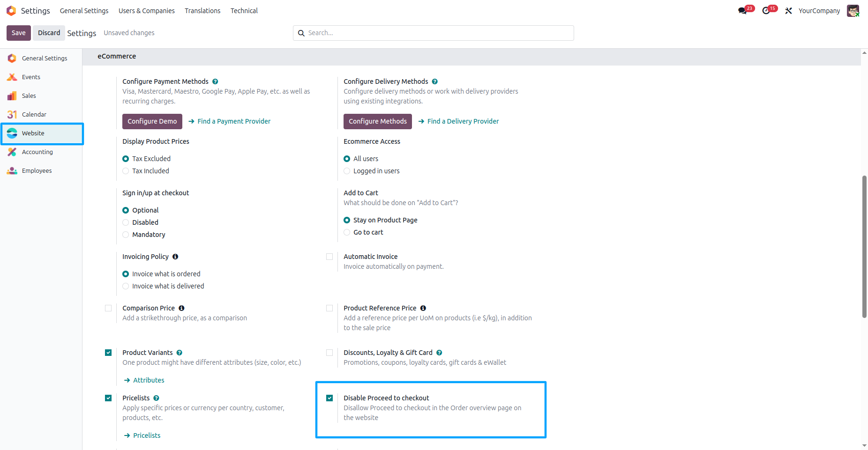Open the activities clock icon
Screen dimensions: 868x450
click(x=766, y=10)
